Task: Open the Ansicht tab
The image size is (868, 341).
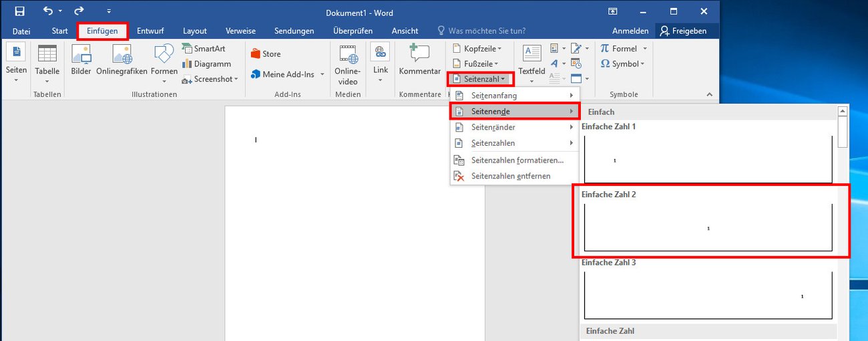Action: (405, 31)
